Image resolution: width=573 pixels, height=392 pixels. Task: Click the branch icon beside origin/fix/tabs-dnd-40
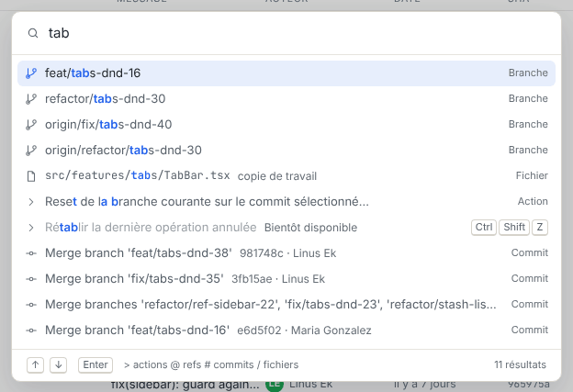click(31, 125)
